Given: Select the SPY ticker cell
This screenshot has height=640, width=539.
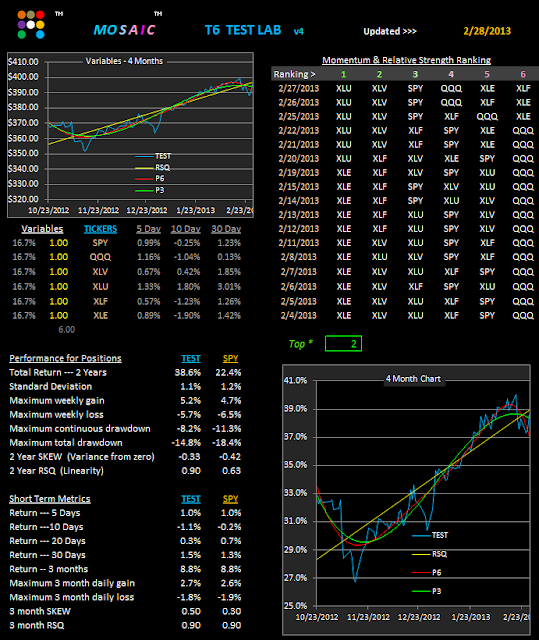Looking at the screenshot, I should point(100,243).
